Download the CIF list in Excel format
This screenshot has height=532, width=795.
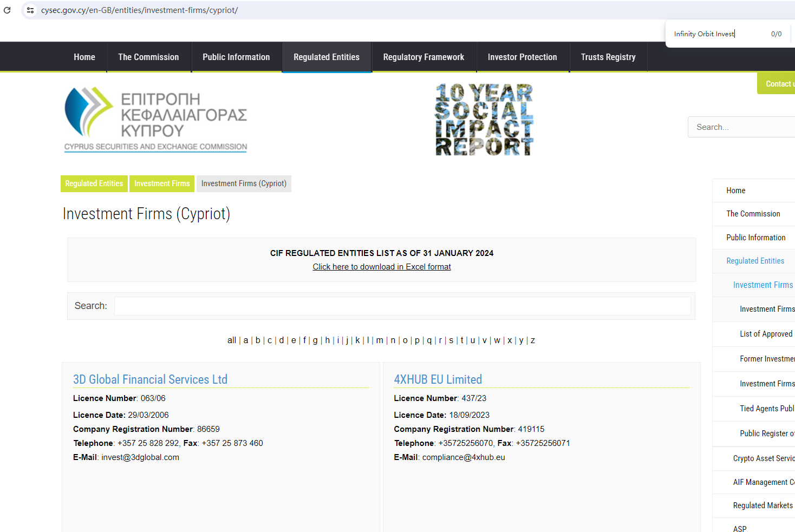point(381,267)
